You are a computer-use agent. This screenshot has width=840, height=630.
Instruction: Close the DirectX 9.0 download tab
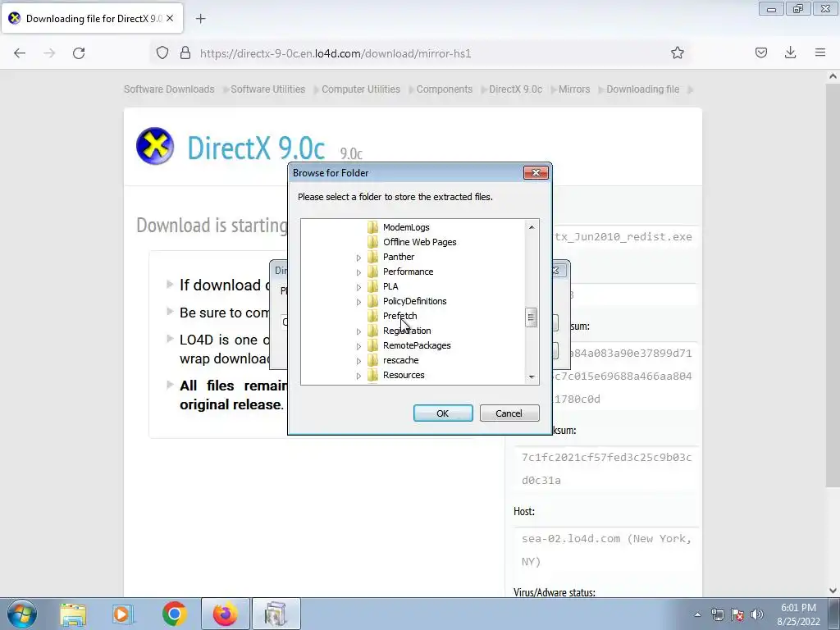pyautogui.click(x=170, y=18)
